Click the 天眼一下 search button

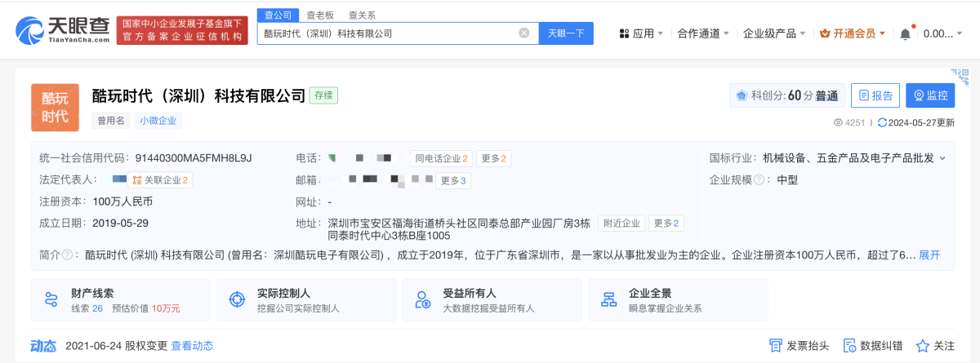[566, 33]
